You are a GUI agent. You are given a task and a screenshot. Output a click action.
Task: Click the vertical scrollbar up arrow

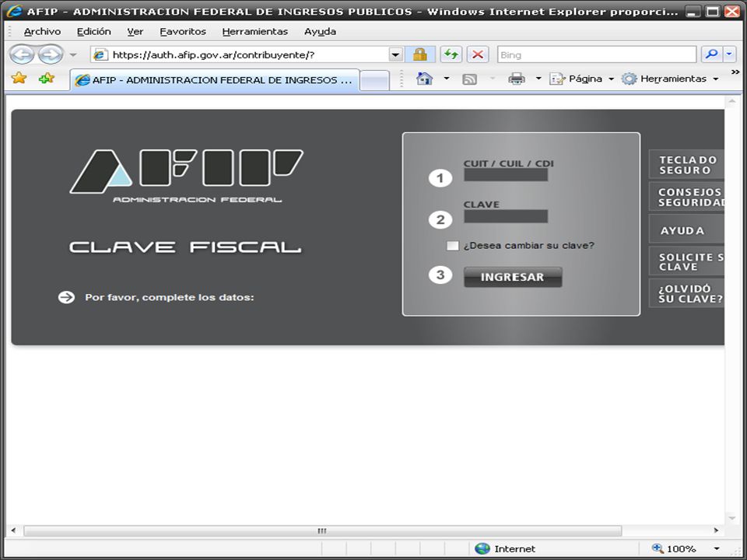click(x=731, y=101)
